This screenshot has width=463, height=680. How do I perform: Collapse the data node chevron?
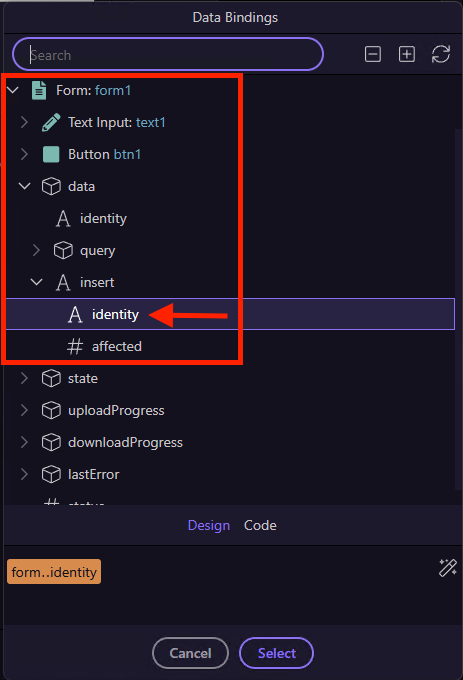tap(25, 186)
